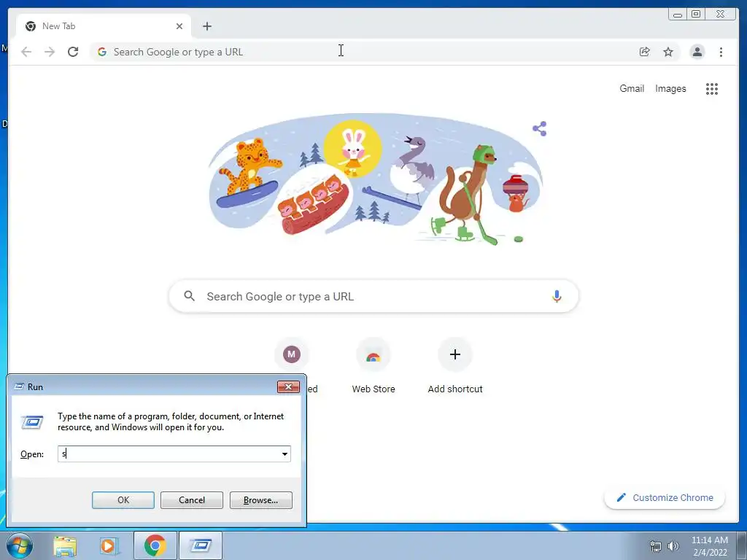Open the Chrome profile avatar menu
The height and width of the screenshot is (560, 747).
pyautogui.click(x=697, y=52)
